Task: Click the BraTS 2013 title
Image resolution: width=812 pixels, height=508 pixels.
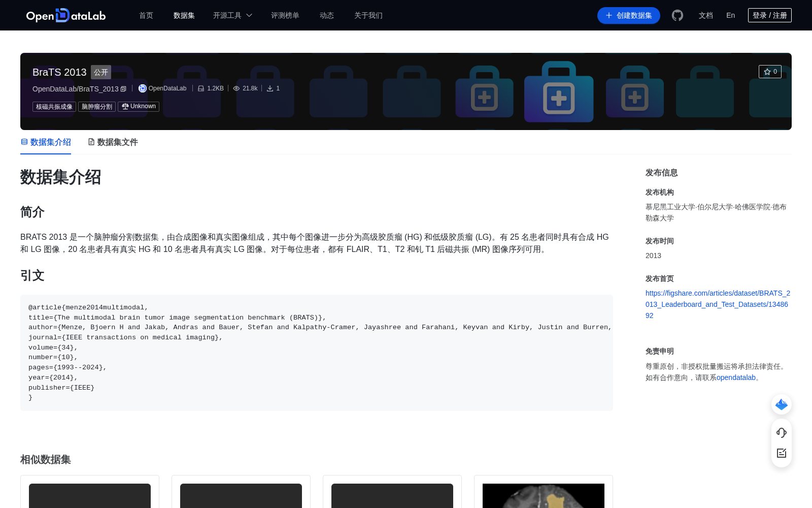Action: tap(59, 72)
